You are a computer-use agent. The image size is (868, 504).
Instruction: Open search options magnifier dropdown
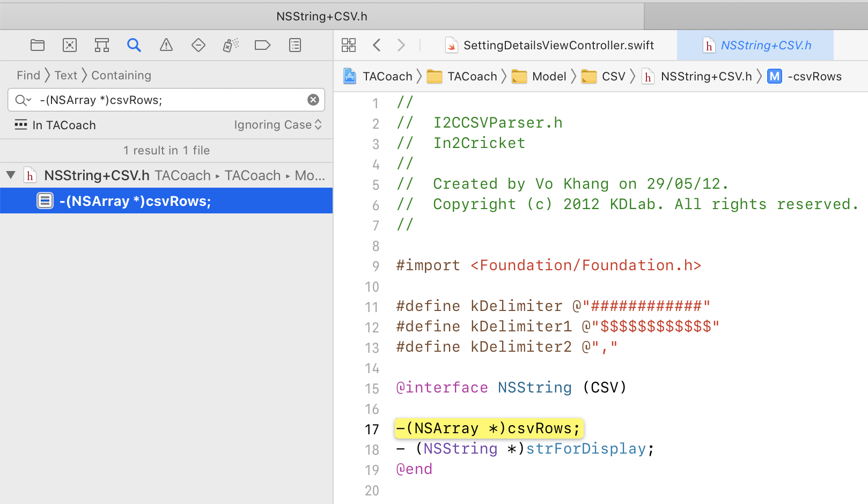[23, 100]
